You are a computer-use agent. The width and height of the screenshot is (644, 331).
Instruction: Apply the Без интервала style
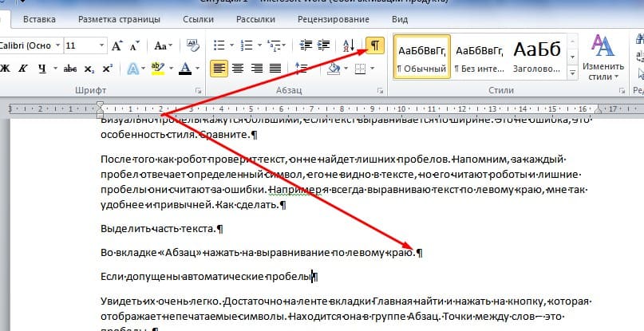pyautogui.click(x=480, y=57)
